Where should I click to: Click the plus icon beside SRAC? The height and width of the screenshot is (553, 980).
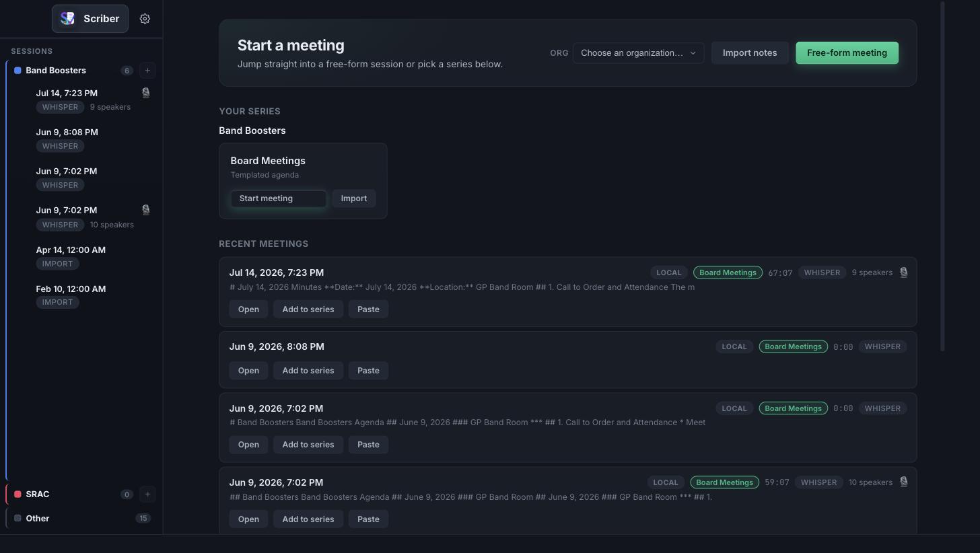pos(147,494)
